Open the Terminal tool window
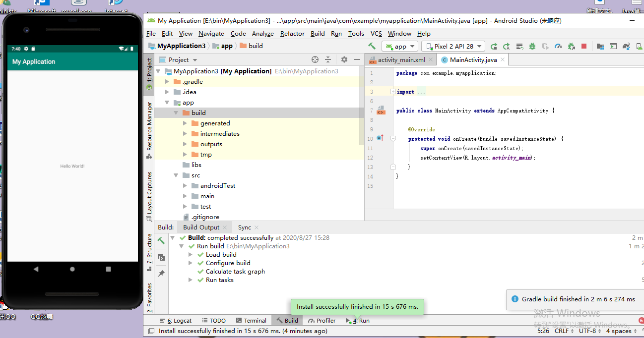This screenshot has width=644, height=338. point(251,321)
